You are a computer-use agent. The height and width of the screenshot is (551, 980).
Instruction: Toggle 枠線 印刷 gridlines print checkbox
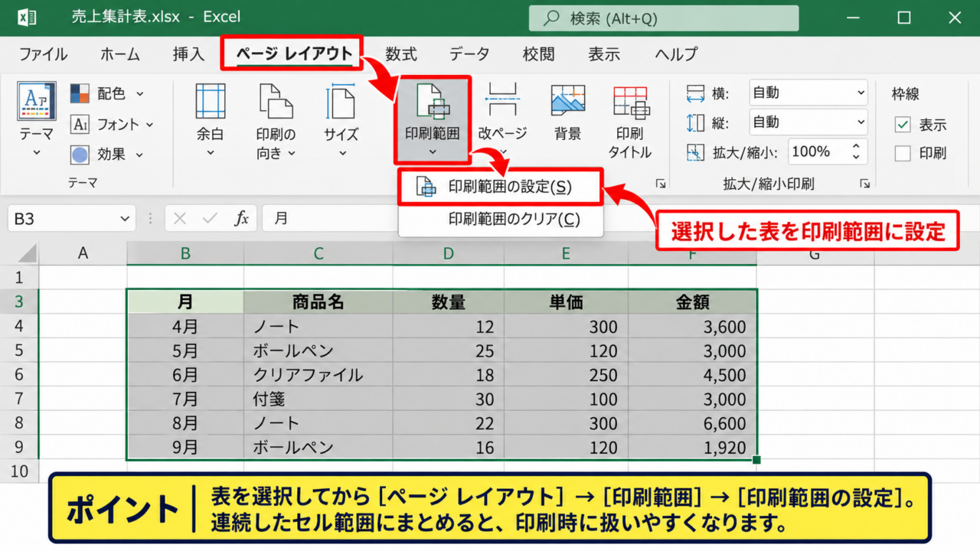903,153
